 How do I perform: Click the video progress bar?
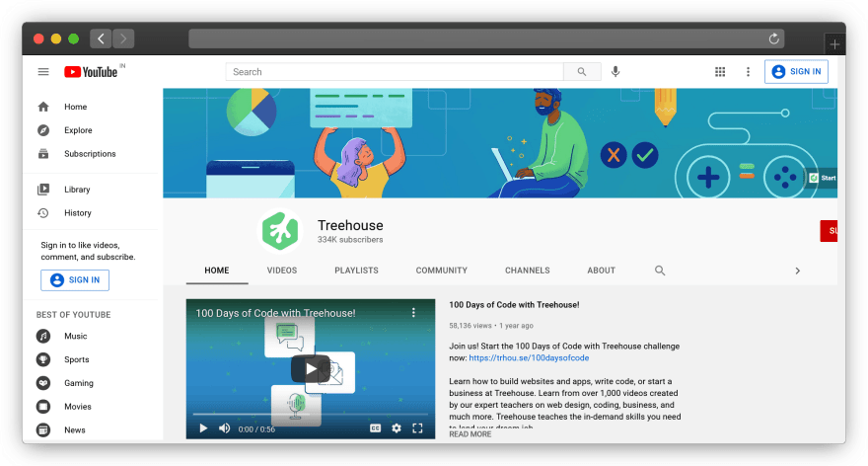pyautogui.click(x=310, y=414)
